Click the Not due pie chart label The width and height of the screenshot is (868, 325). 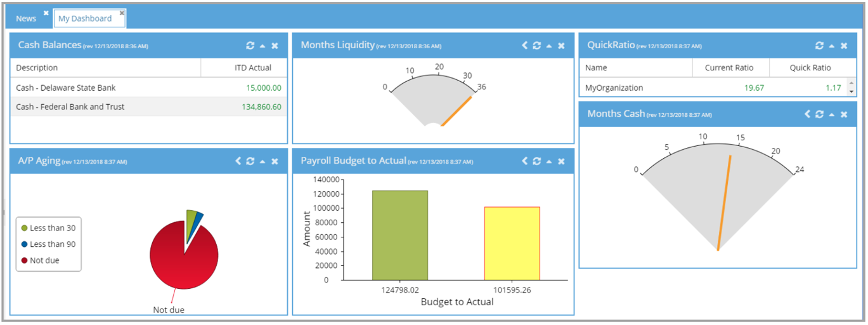[169, 310]
